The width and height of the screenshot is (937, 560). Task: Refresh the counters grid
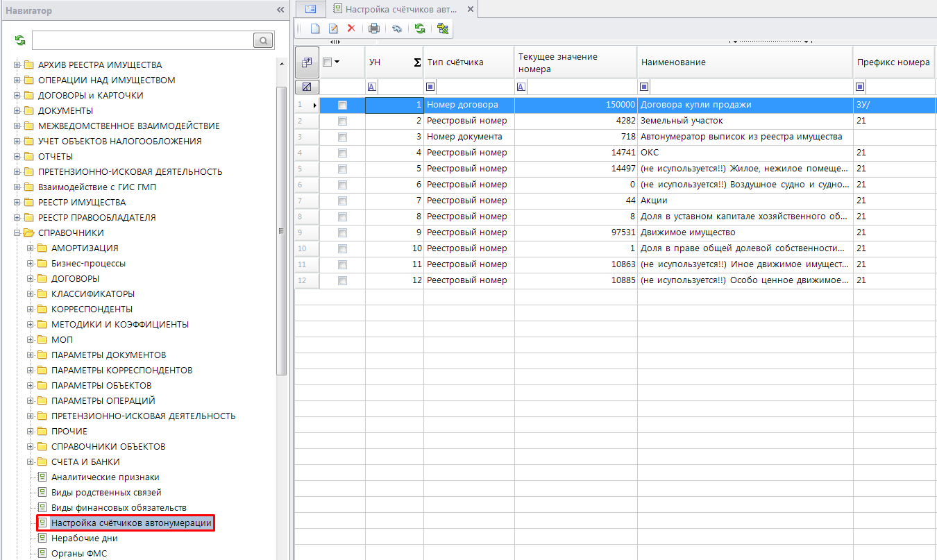(420, 28)
